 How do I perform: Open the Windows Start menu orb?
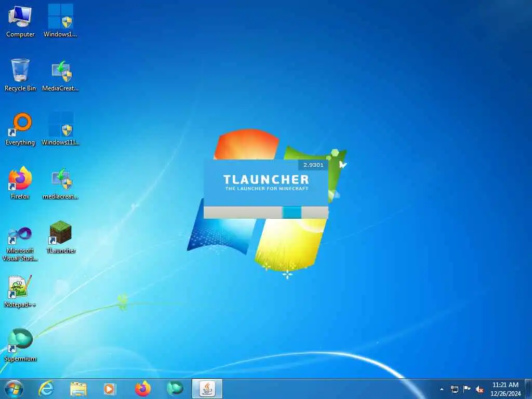pyautogui.click(x=14, y=389)
